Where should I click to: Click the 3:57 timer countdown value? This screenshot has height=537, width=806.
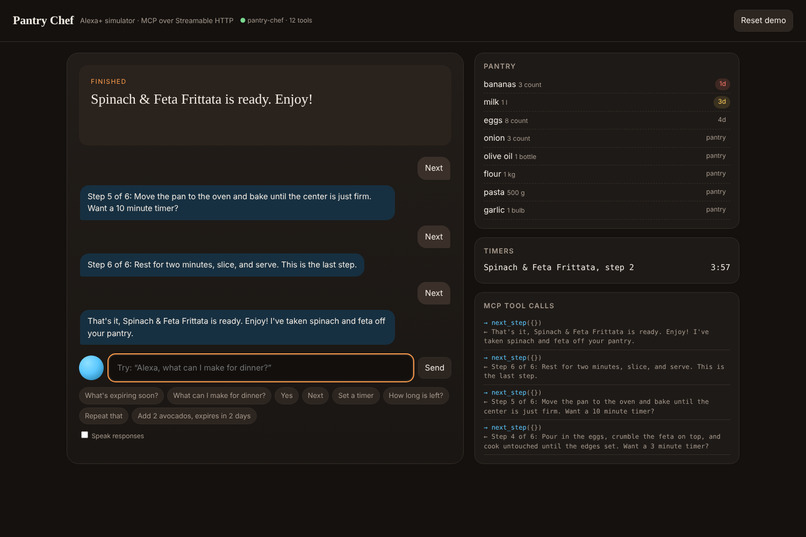point(720,267)
